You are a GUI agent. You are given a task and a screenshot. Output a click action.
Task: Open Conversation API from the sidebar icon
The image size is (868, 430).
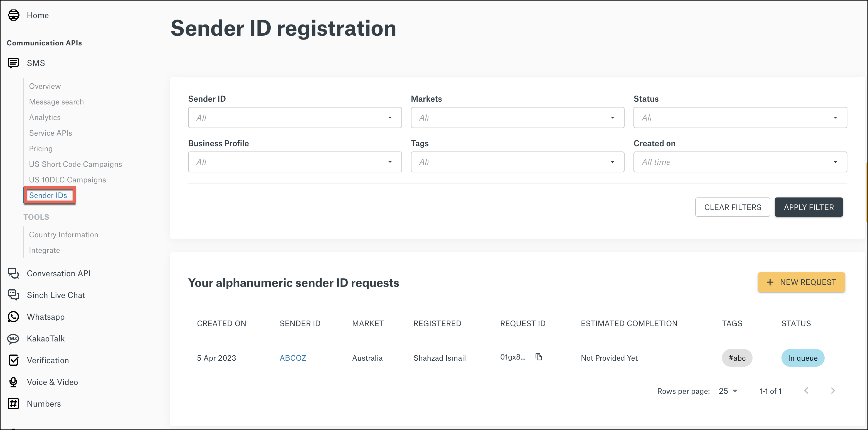13,273
